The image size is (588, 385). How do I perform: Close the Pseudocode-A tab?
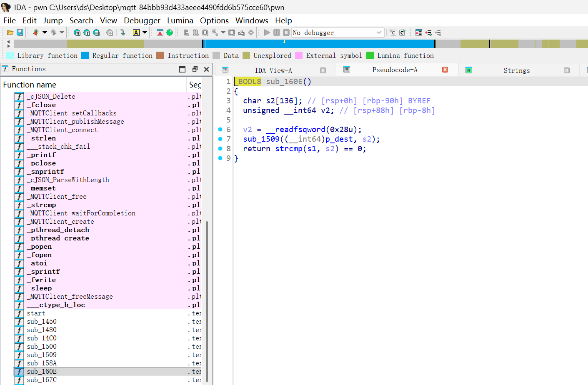click(x=445, y=70)
